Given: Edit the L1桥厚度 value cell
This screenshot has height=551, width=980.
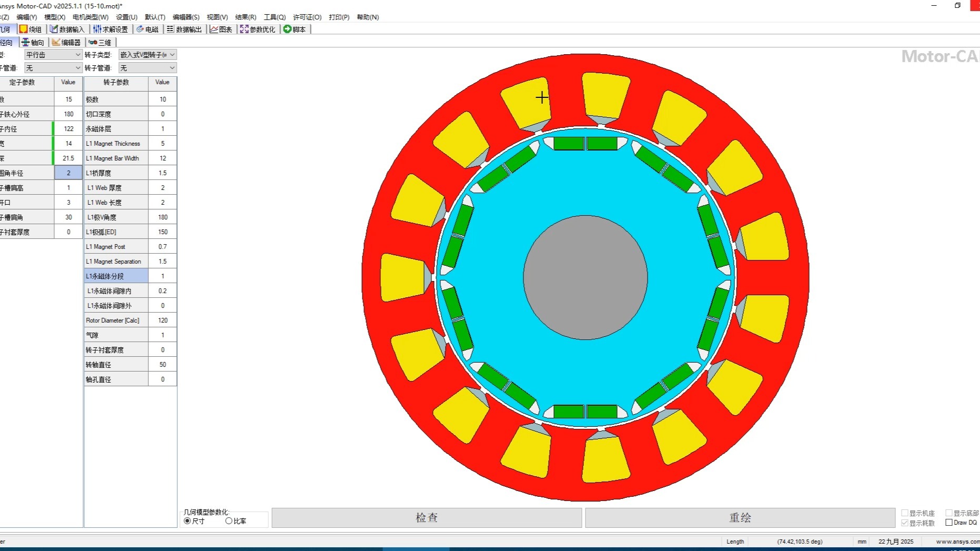Looking at the screenshot, I should pos(163,173).
